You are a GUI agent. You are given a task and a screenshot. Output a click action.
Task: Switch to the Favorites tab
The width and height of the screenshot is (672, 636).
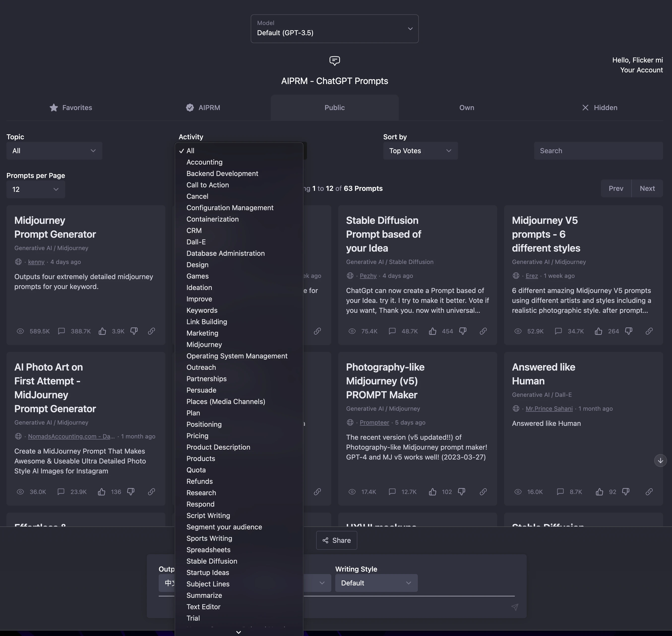click(71, 108)
